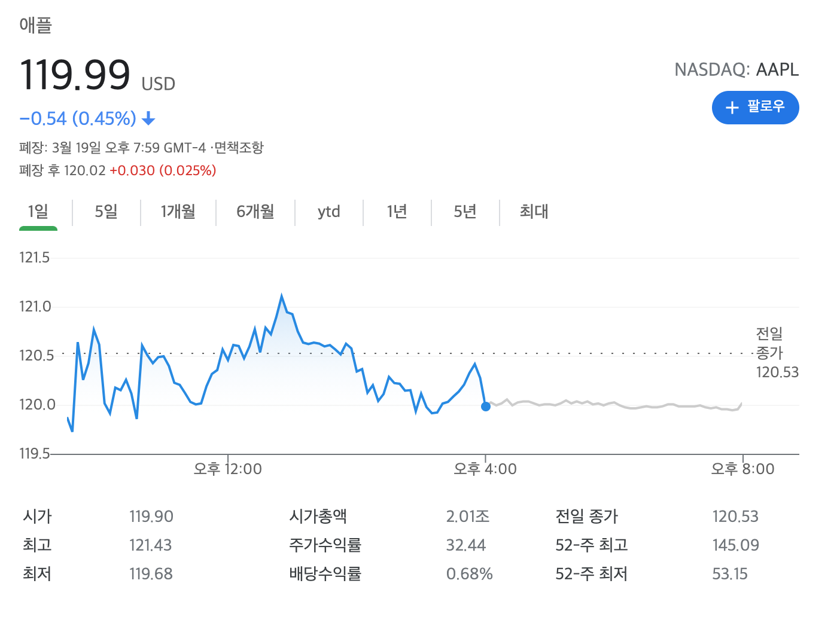Show the 최대 chart range
Screen dimensions: 840x617
click(534, 212)
